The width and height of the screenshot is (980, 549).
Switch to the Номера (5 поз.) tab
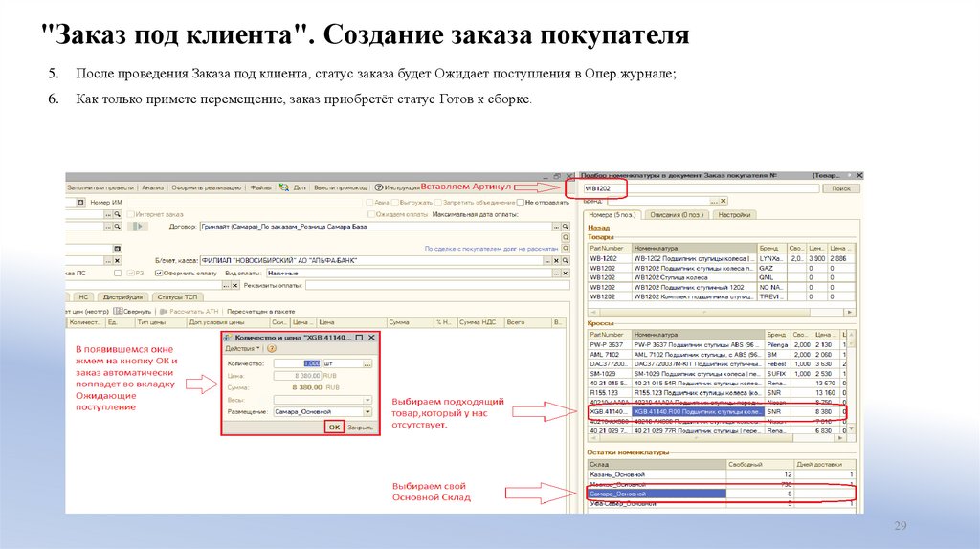(x=612, y=215)
